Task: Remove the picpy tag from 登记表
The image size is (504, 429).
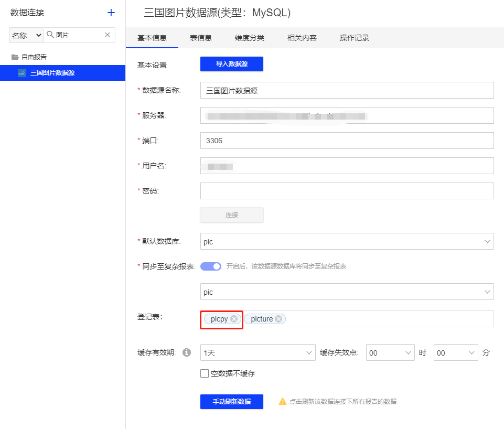Action: tap(234, 319)
